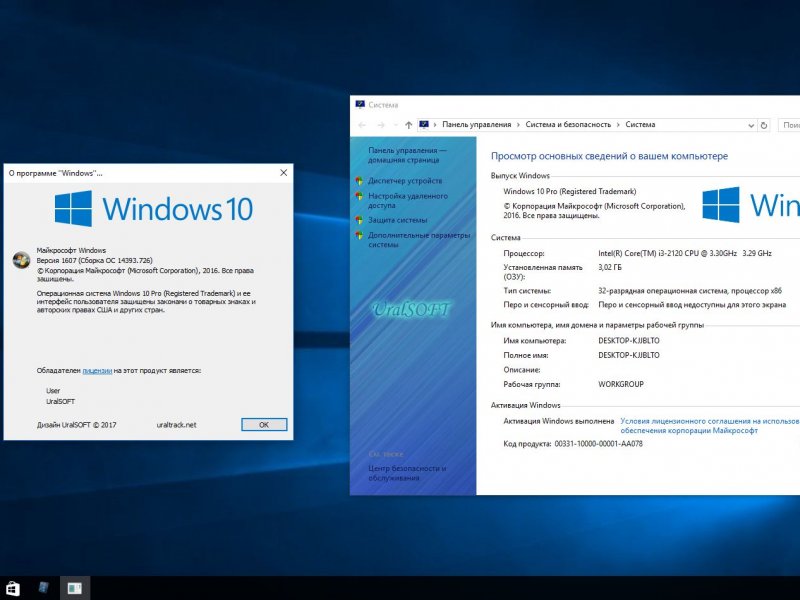Open the second pinned taskbar app icon

click(44, 588)
